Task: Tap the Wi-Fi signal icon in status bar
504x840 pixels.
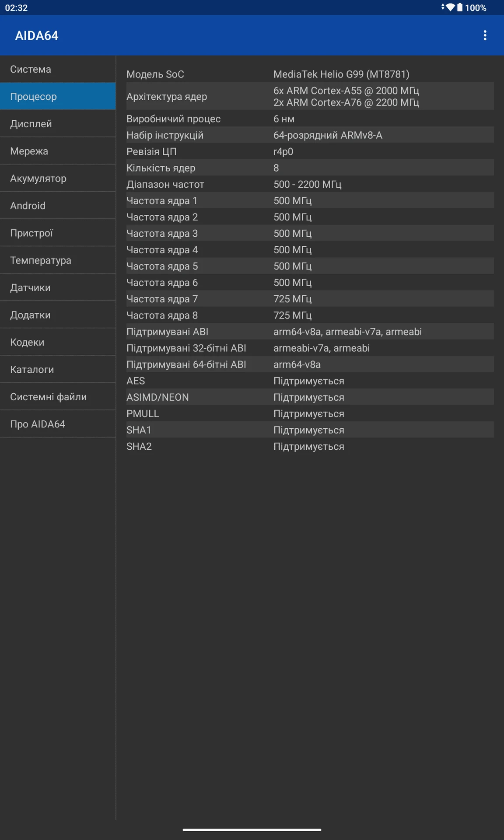Action: pyautogui.click(x=450, y=7)
